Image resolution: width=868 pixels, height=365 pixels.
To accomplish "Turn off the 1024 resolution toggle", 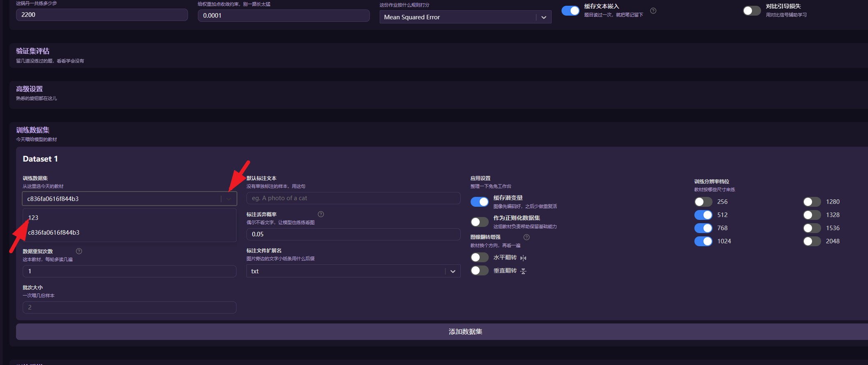I will click(703, 241).
